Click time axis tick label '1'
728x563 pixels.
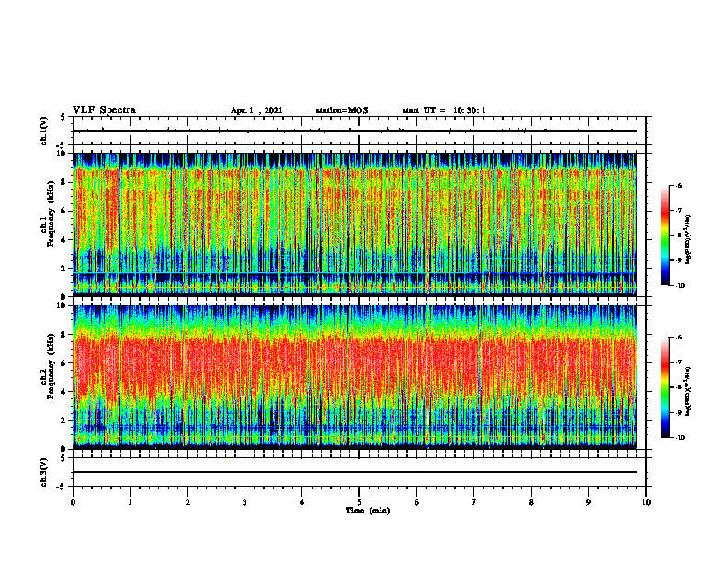click(x=130, y=502)
